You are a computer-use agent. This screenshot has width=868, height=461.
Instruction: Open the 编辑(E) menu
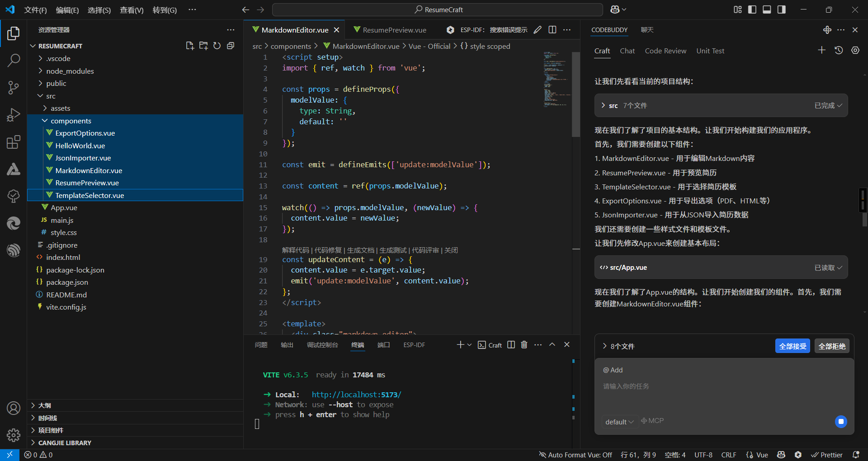67,10
